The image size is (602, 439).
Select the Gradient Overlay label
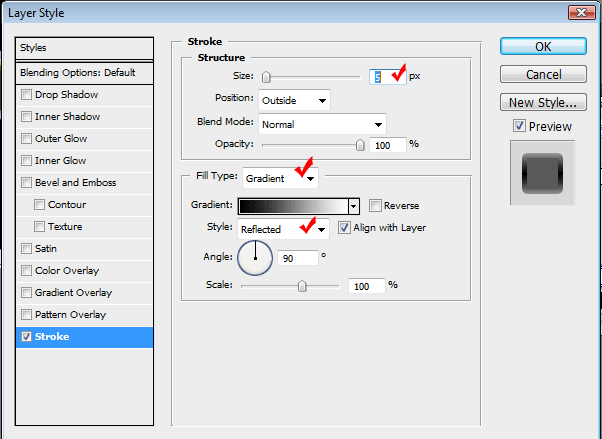(73, 292)
